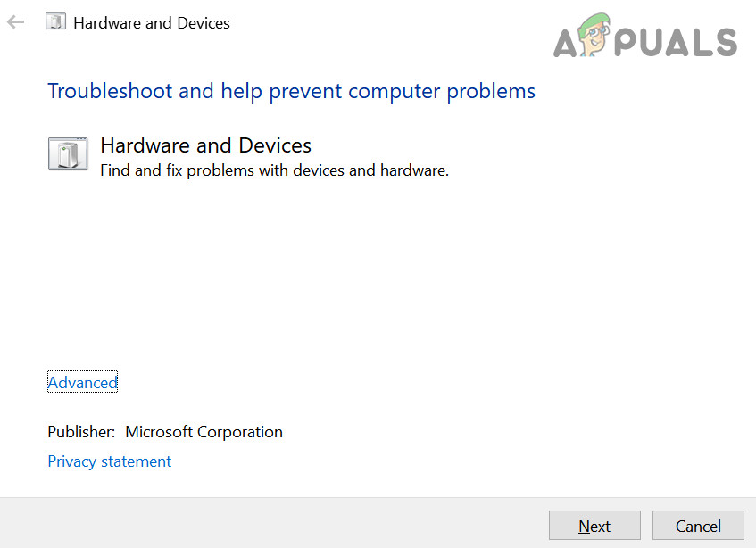Click the Publisher label

(81, 432)
